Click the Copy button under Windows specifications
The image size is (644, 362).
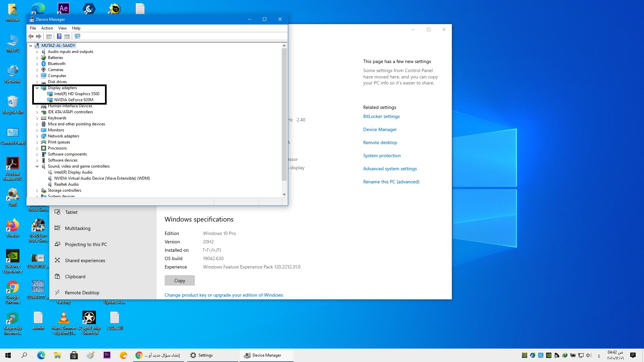pyautogui.click(x=179, y=281)
